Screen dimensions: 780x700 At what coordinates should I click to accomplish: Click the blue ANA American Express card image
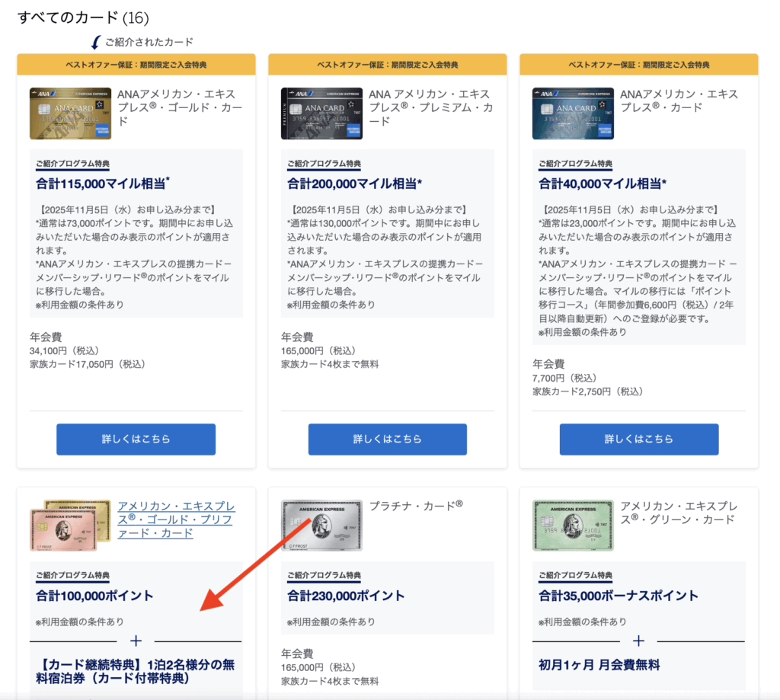pos(573,113)
